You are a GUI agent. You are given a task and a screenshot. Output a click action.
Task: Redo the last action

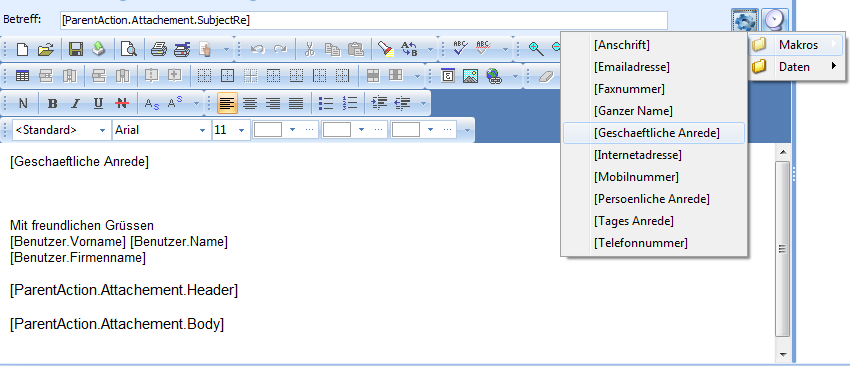[280, 50]
